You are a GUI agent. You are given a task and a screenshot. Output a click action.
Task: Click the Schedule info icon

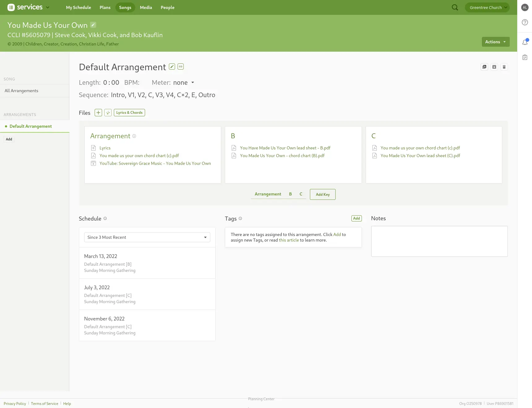(x=105, y=218)
